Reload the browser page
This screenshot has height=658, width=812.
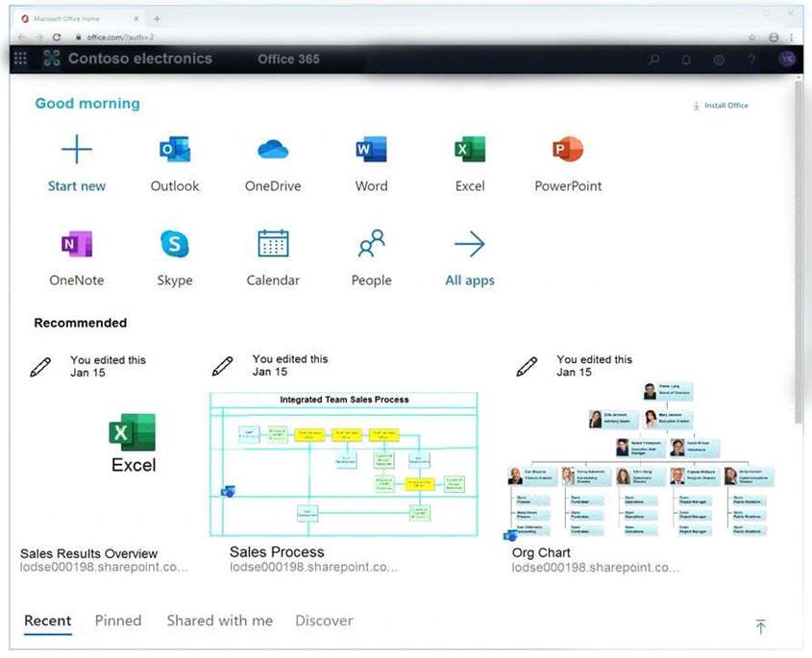(57, 37)
